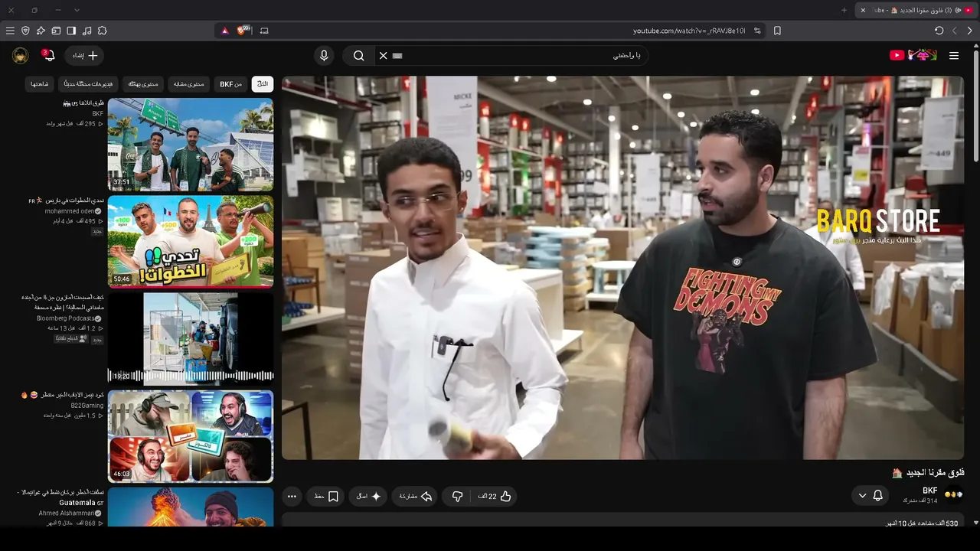Open the account avatar menu

21,55
